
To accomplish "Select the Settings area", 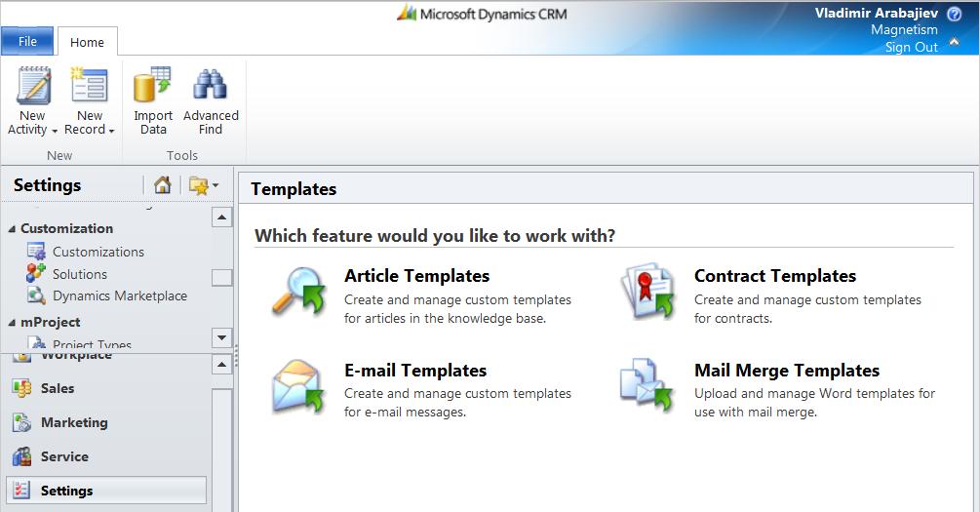I will coord(106,491).
